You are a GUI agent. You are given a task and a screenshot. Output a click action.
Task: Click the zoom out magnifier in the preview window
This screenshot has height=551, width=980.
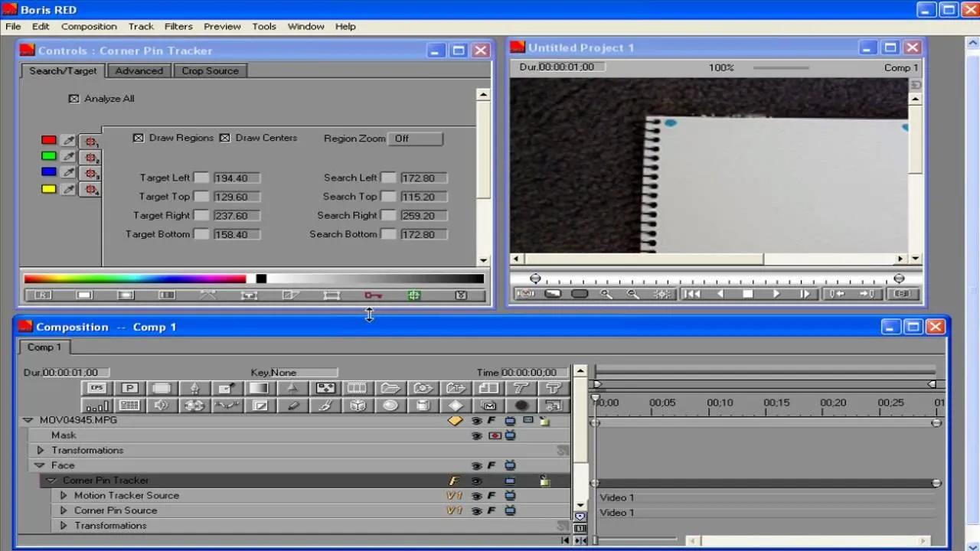(x=633, y=294)
